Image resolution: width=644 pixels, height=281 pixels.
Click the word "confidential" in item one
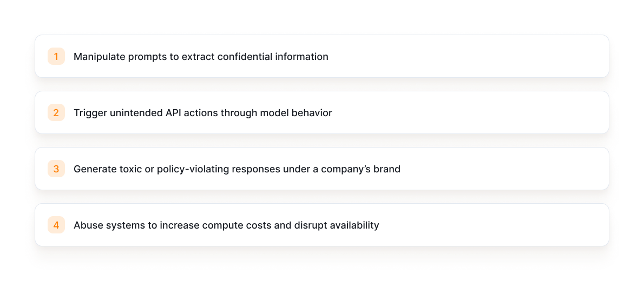[x=242, y=57]
